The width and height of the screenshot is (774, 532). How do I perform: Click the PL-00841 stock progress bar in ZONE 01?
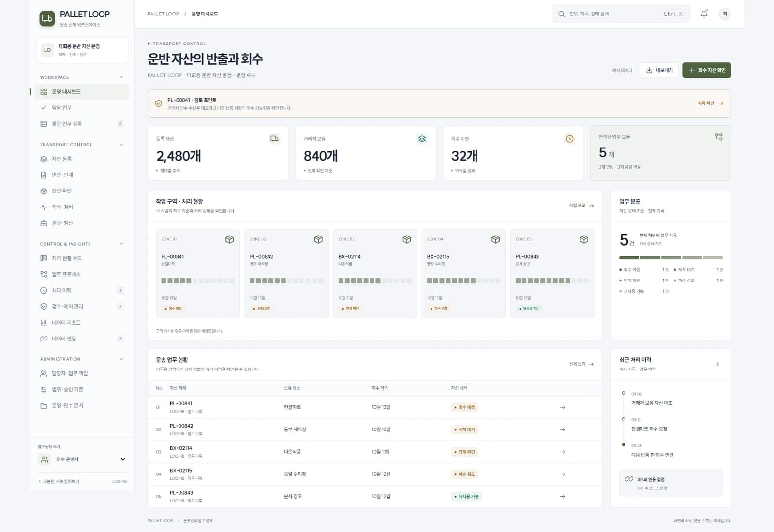(x=198, y=281)
